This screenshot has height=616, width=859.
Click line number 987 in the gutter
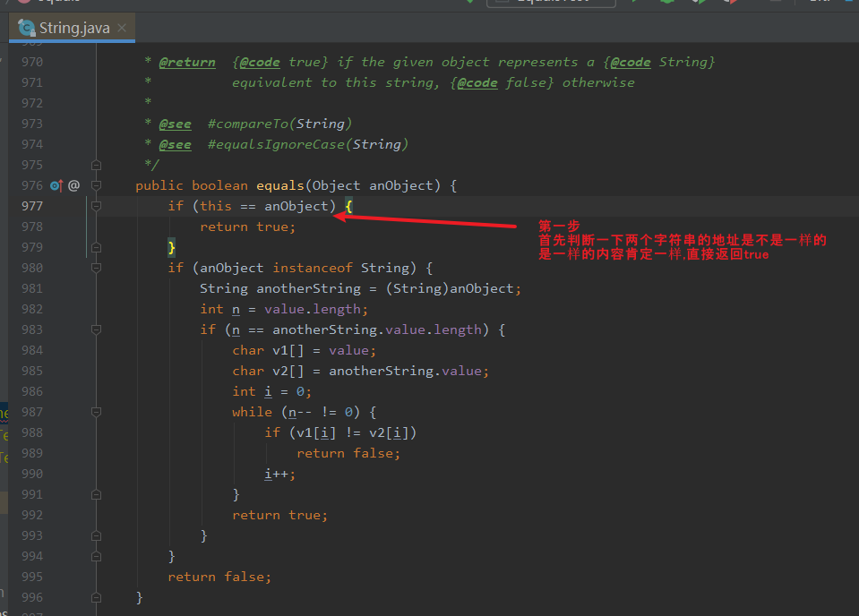[31, 413]
